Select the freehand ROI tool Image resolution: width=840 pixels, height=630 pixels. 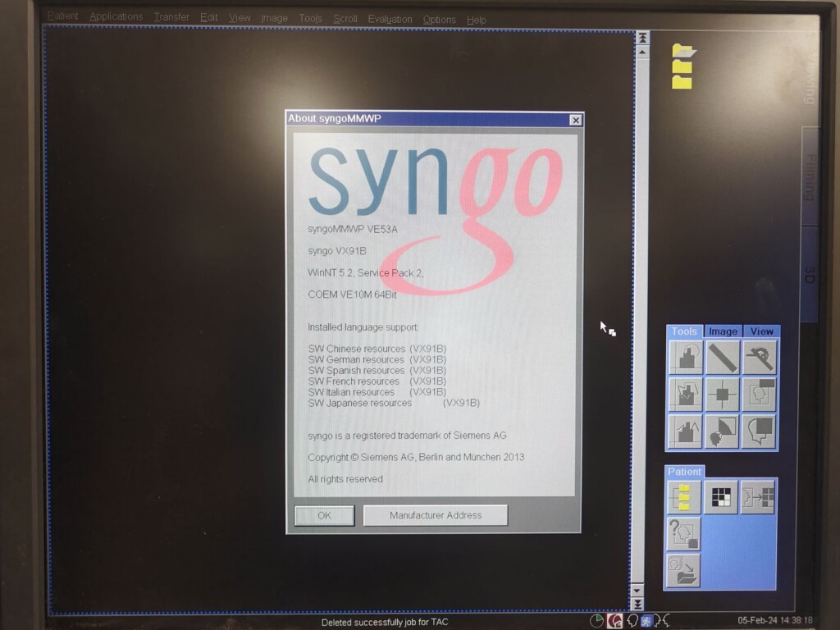pyautogui.click(x=685, y=395)
